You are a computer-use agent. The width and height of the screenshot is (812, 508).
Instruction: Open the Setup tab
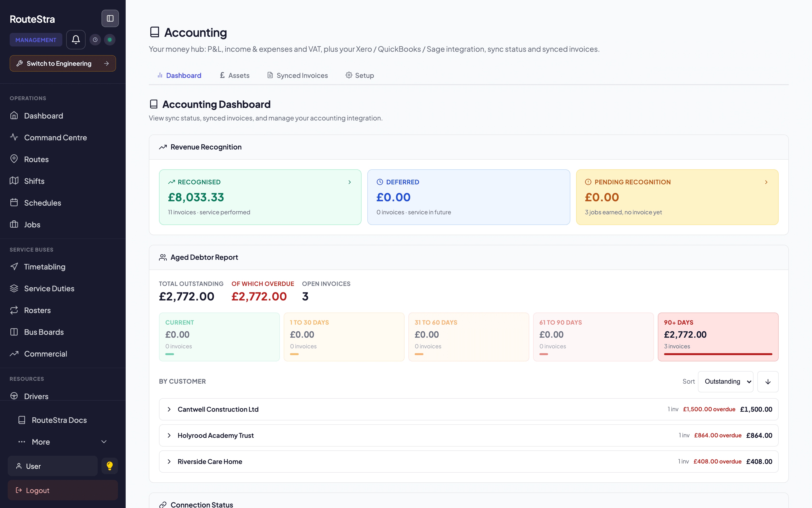coord(360,75)
